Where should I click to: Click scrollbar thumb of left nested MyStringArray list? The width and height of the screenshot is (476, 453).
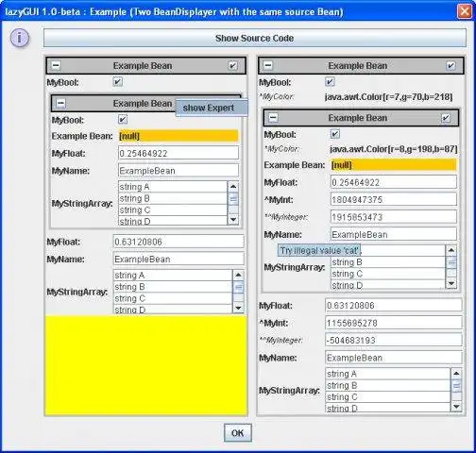tap(233, 199)
